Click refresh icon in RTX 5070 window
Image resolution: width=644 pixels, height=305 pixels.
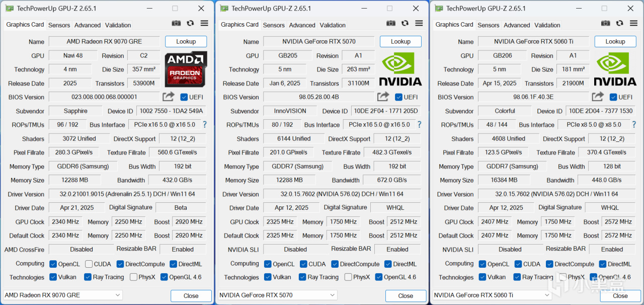click(405, 23)
